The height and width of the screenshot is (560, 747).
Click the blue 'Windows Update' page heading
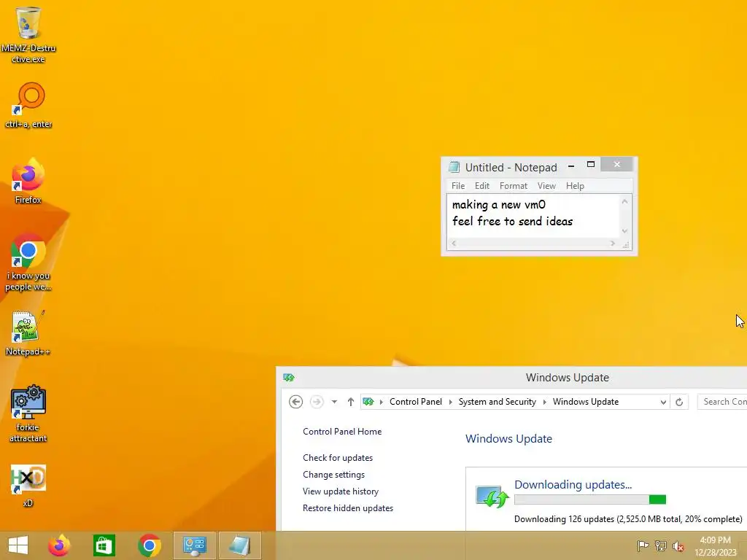click(508, 438)
